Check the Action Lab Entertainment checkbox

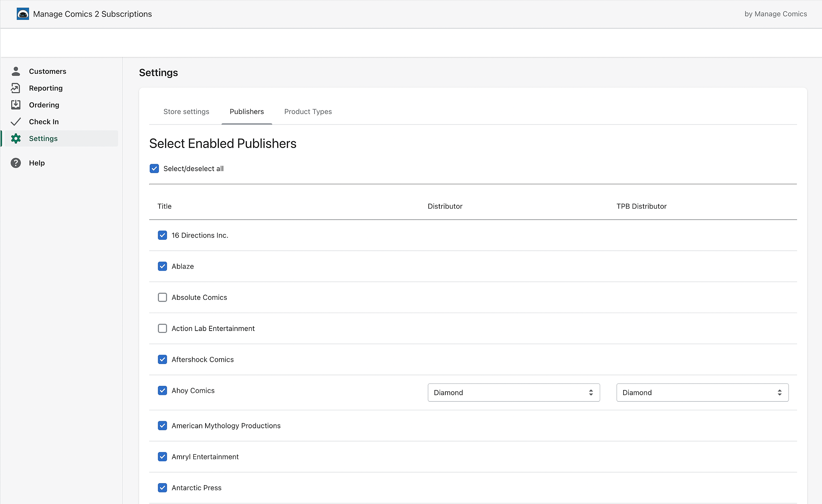point(162,328)
